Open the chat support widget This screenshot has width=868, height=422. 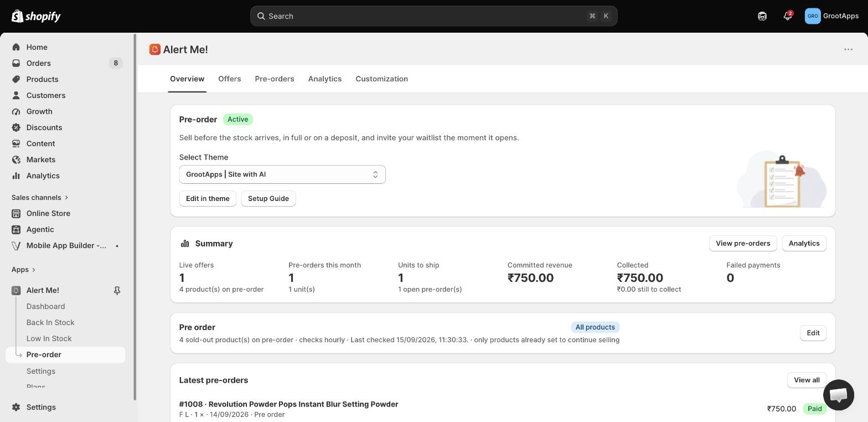(839, 395)
